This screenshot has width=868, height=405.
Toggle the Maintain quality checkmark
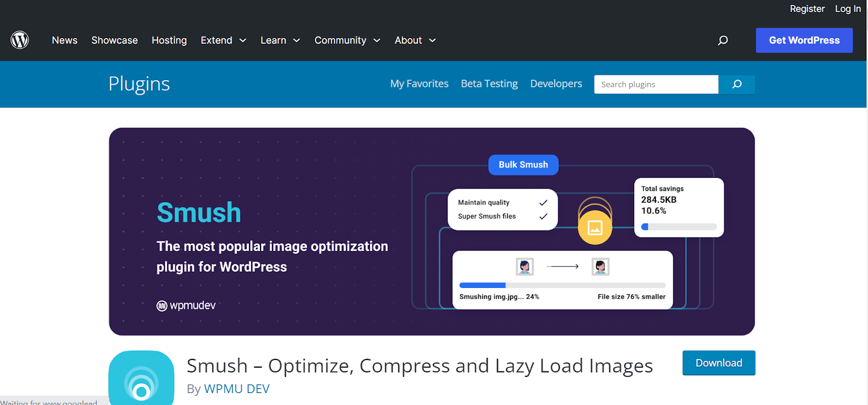[x=543, y=203]
